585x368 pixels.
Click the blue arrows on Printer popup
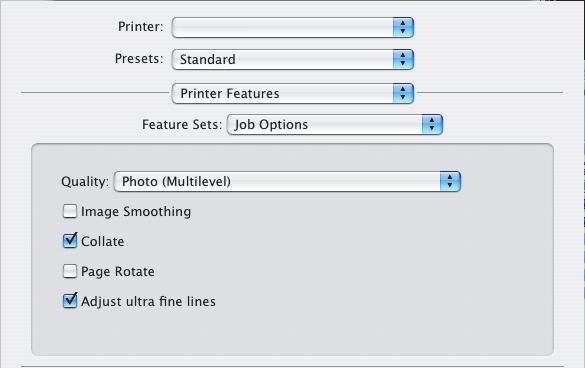pos(403,27)
